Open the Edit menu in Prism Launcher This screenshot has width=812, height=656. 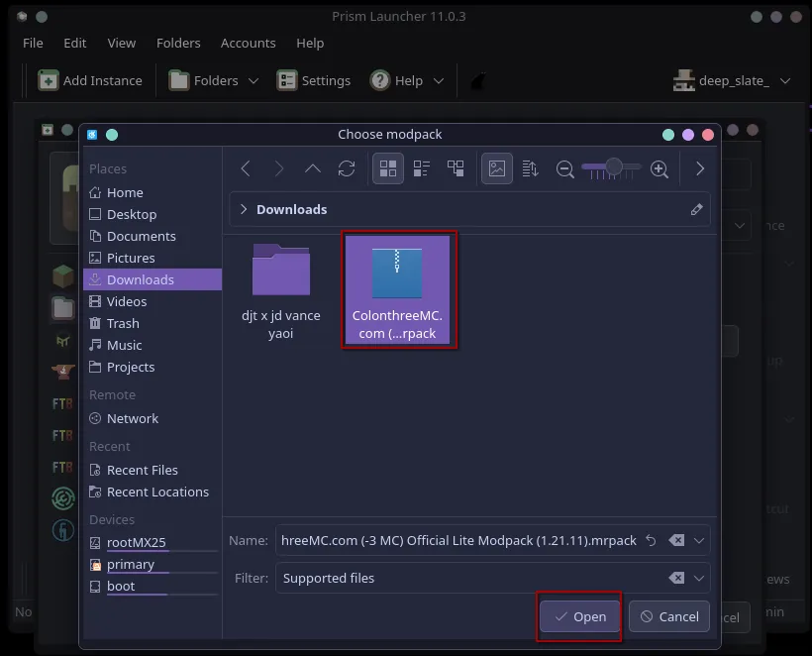pyautogui.click(x=74, y=43)
